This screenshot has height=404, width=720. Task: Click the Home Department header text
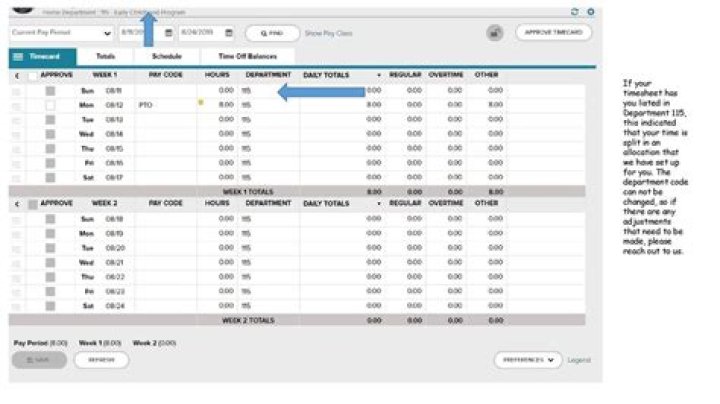tap(114, 12)
